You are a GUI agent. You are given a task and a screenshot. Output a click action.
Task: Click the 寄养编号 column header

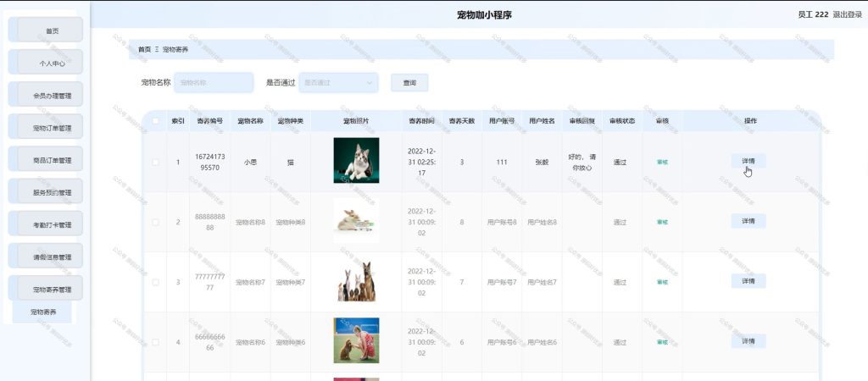pos(210,120)
